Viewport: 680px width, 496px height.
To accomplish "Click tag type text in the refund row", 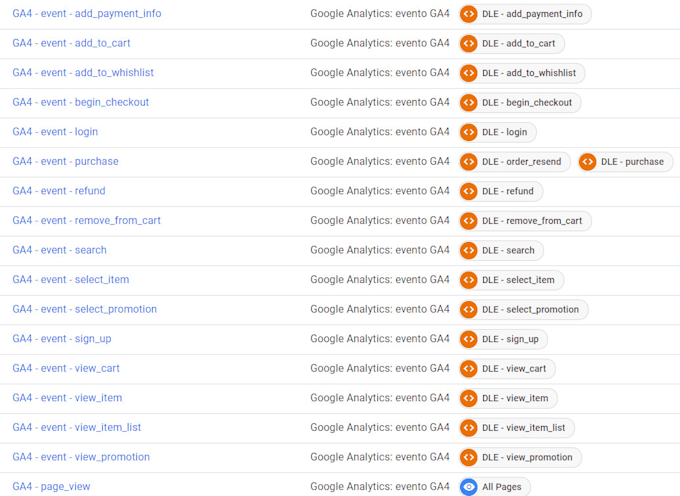I will (x=380, y=191).
